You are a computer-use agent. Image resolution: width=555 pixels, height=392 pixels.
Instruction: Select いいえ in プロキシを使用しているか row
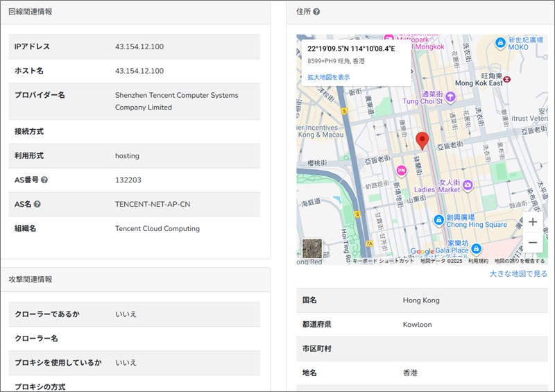pos(126,363)
